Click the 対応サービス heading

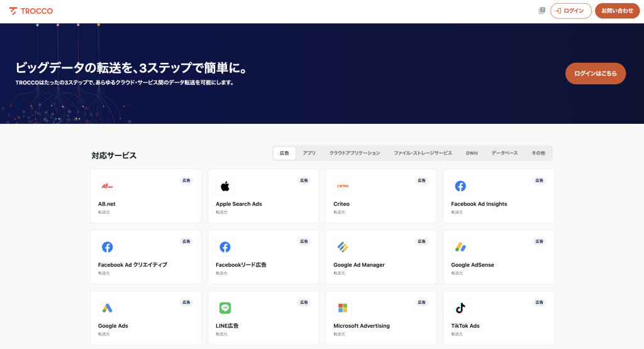click(x=114, y=155)
